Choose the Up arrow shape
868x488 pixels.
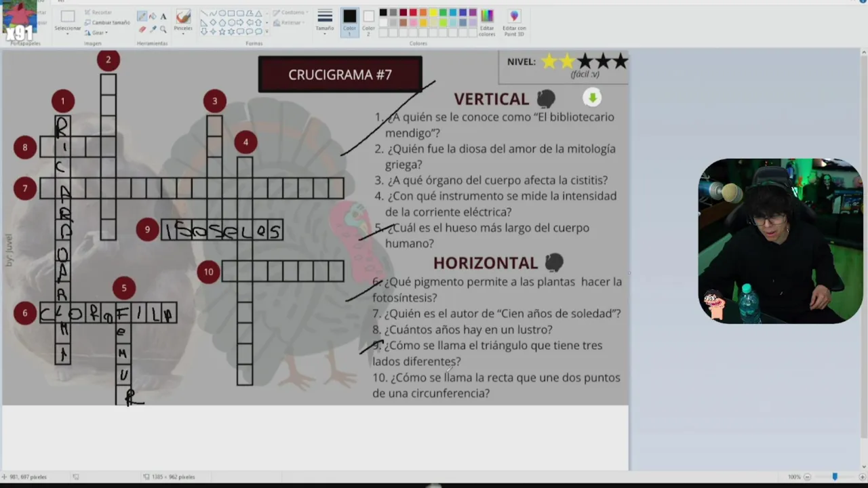tap(258, 22)
